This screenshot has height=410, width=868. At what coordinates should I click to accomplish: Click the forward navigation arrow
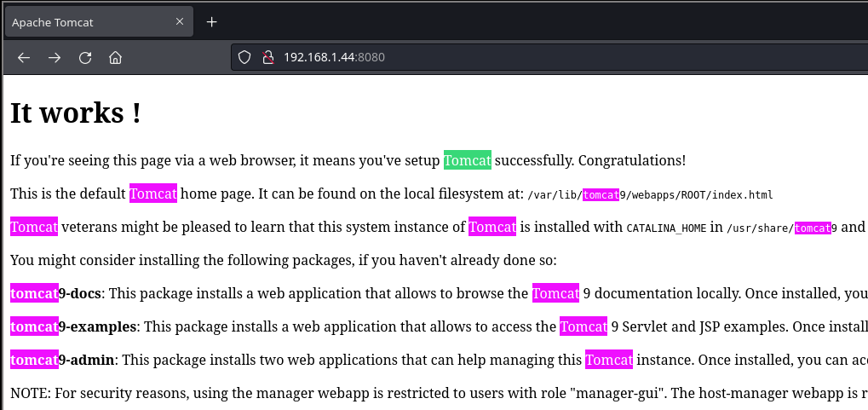55,58
